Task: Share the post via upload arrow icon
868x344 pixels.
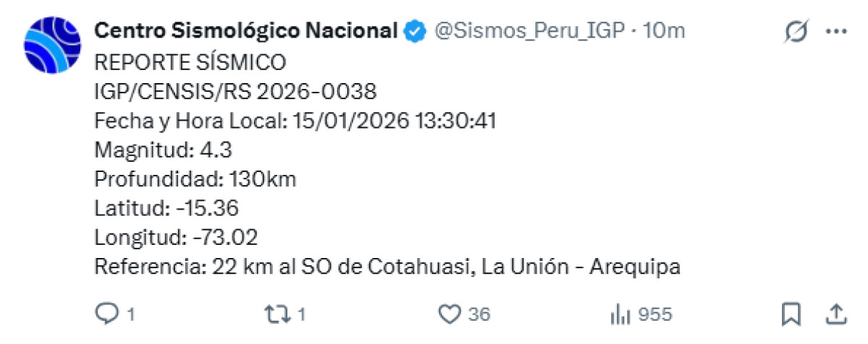Action: (835, 314)
